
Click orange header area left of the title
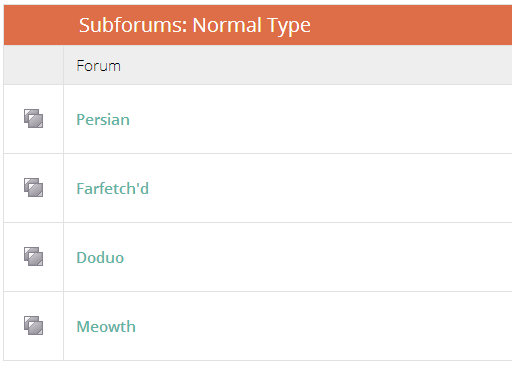click(40, 25)
